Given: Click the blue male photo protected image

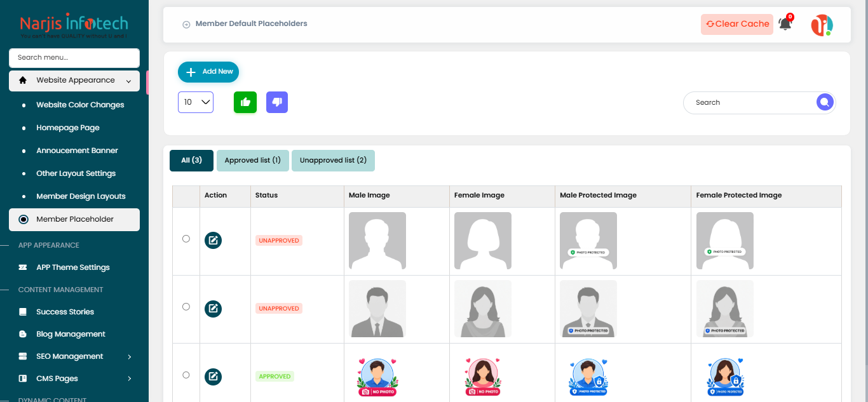Looking at the screenshot, I should pos(588,377).
